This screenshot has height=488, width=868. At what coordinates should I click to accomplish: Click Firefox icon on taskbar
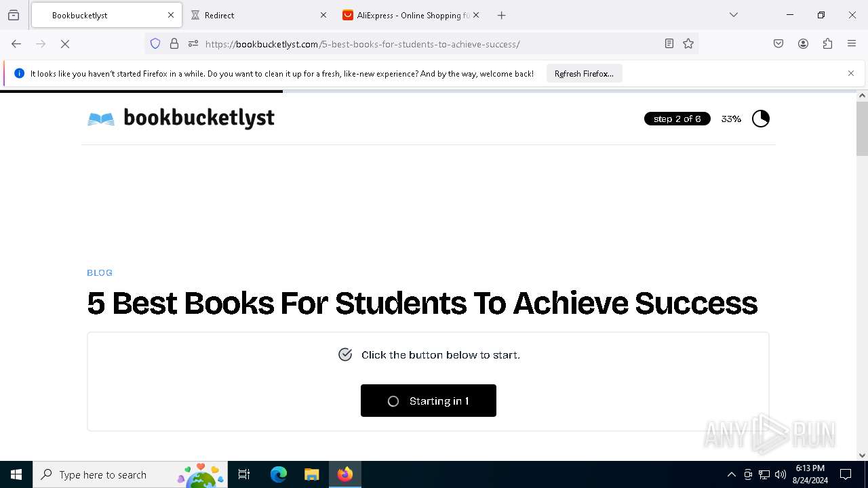345,474
